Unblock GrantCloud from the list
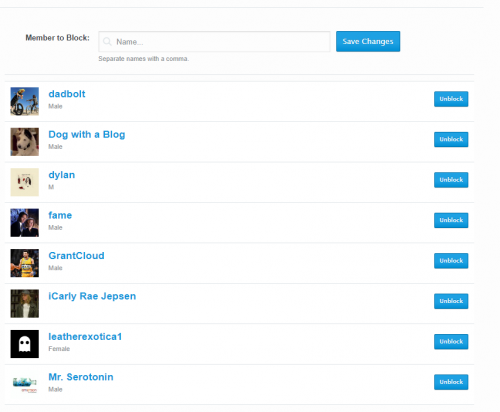The image size is (500, 412). [x=451, y=261]
